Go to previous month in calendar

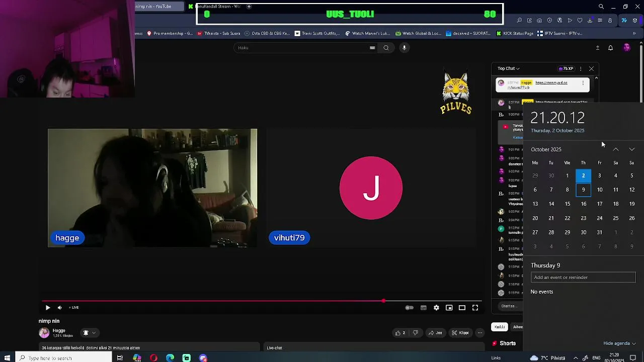click(616, 149)
